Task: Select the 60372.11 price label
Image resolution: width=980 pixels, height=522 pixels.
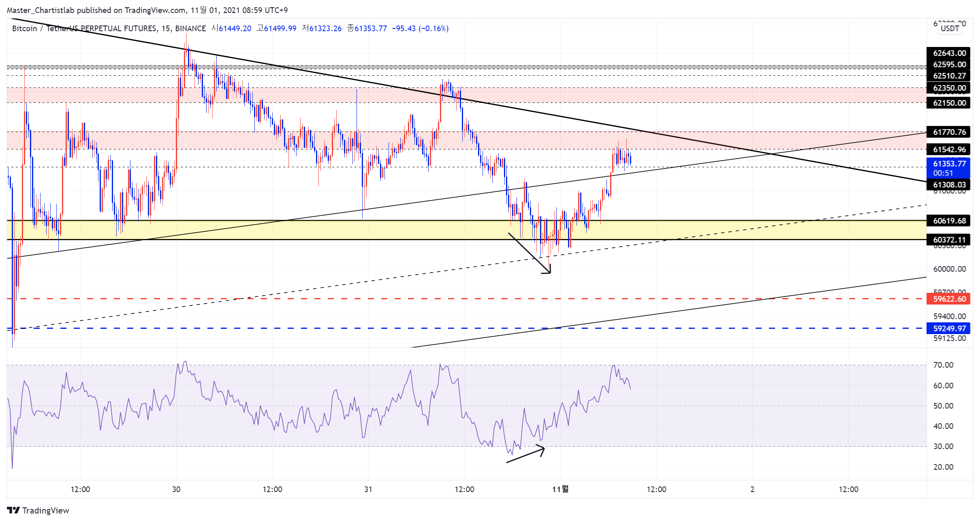Action: pyautogui.click(x=948, y=240)
